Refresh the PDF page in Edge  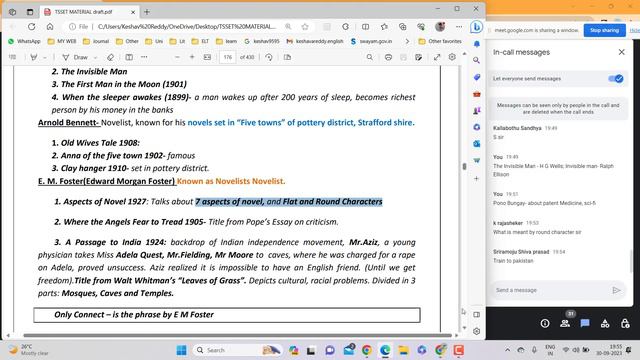(x=31, y=27)
